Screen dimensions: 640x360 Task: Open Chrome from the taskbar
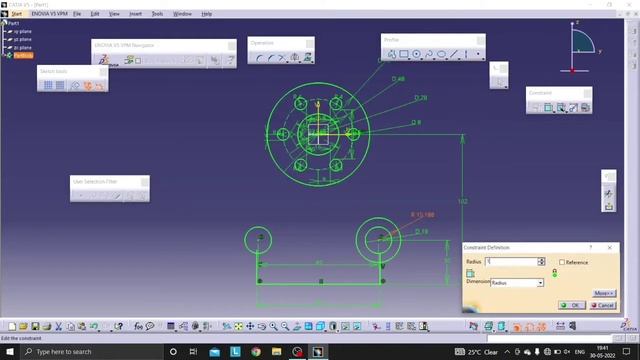256,351
